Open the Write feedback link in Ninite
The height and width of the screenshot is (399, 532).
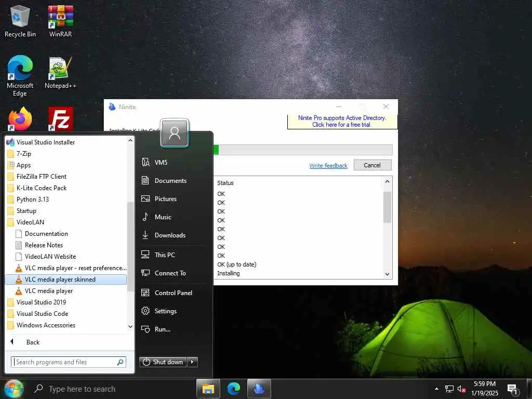tap(328, 166)
